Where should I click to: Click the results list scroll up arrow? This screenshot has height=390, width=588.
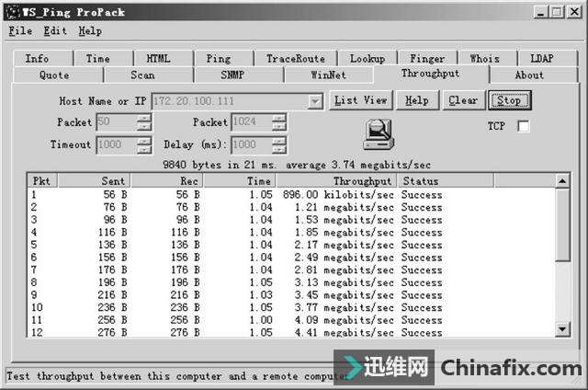(562, 181)
